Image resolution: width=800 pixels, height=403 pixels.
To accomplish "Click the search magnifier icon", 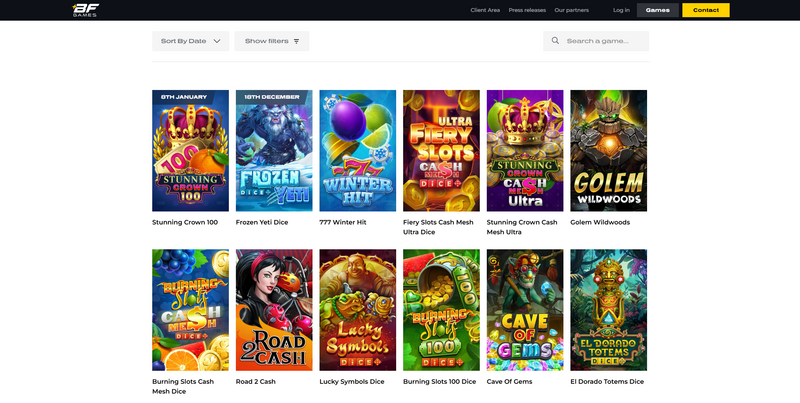I will [x=555, y=41].
